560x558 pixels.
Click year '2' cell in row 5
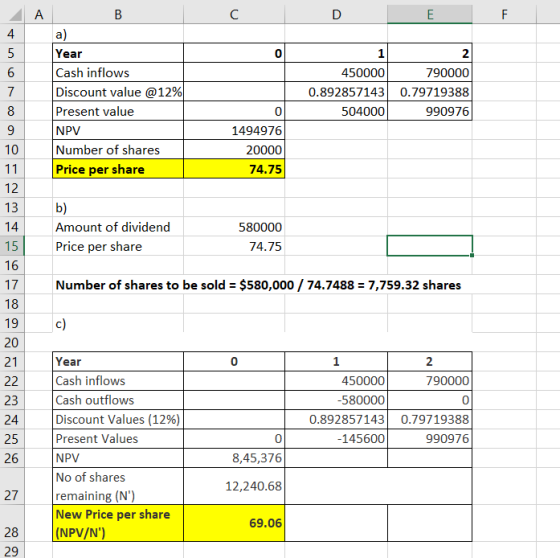pos(430,53)
